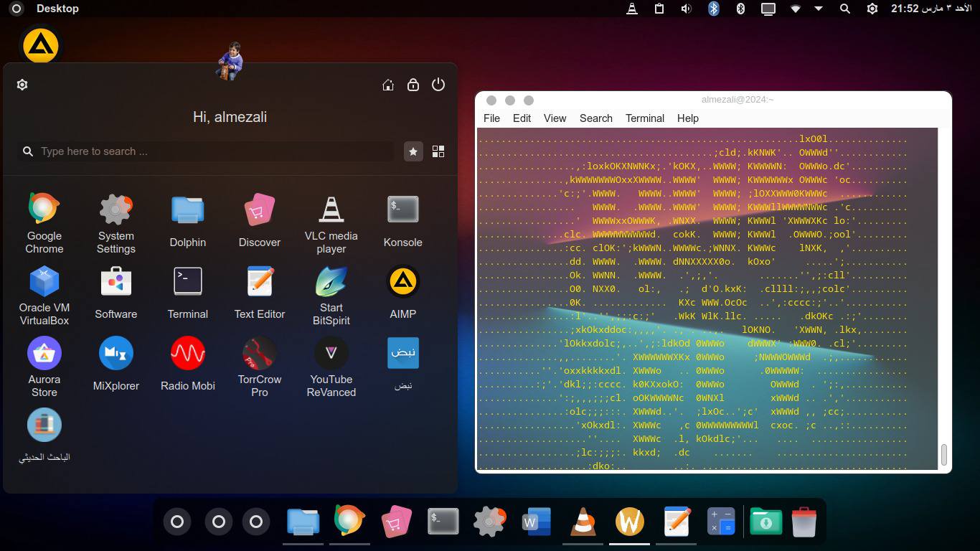Open VLC from the dock
Screen dimensions: 980x551
click(x=583, y=522)
